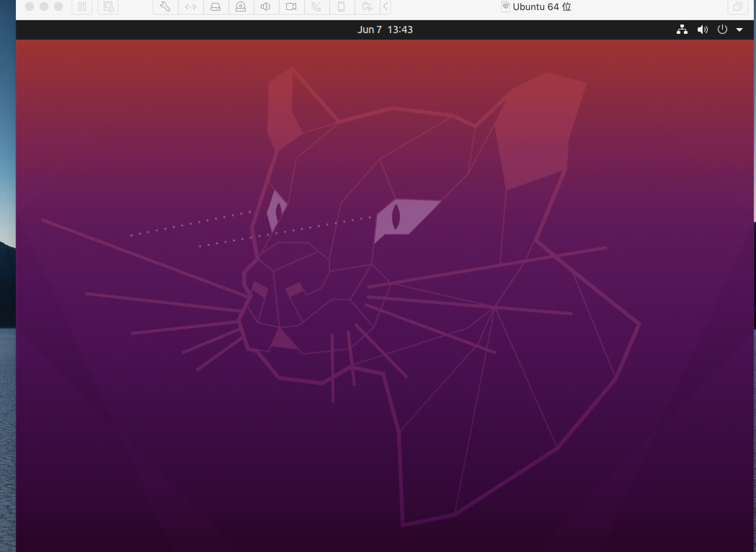Viewport: 756px width, 552px height.
Task: Click the hard disk icon in toolbar
Action: click(x=215, y=6)
